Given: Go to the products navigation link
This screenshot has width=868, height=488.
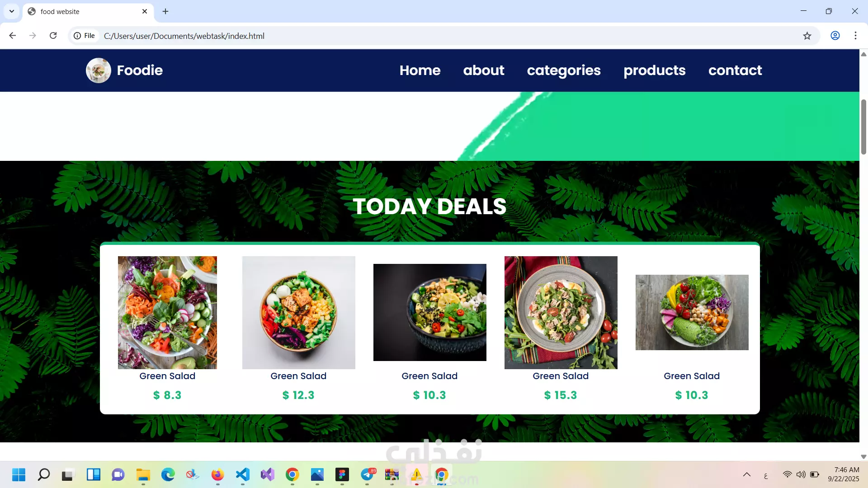Looking at the screenshot, I should click(655, 70).
